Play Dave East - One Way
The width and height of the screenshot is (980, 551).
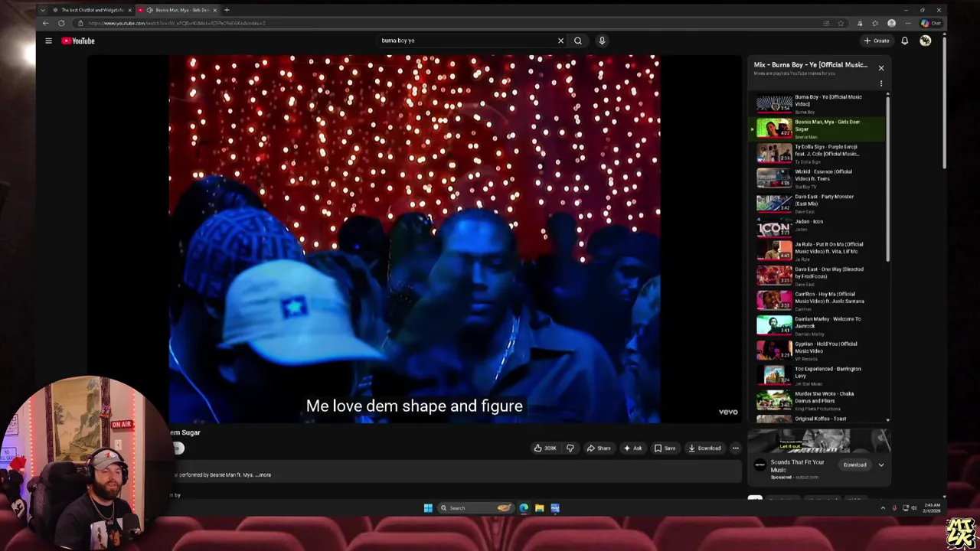pyautogui.click(x=818, y=275)
